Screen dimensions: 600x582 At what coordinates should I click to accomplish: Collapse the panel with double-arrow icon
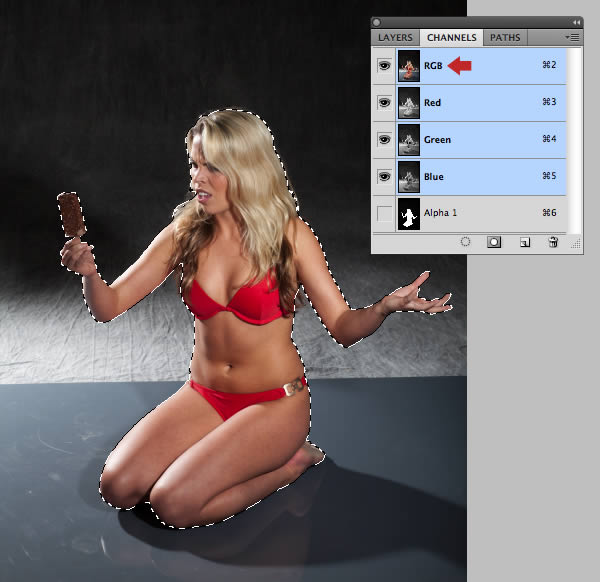point(576,23)
